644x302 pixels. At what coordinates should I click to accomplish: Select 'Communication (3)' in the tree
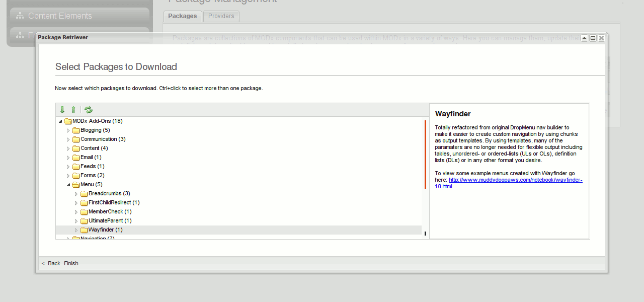pos(103,139)
